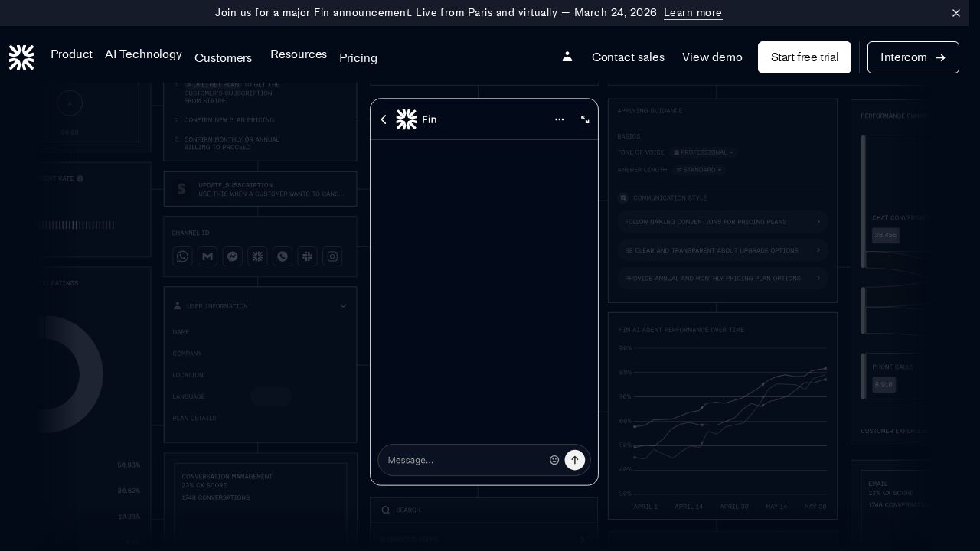Visit Intercom via the outlined arrow button
This screenshot has width=980, height=551.
(913, 57)
